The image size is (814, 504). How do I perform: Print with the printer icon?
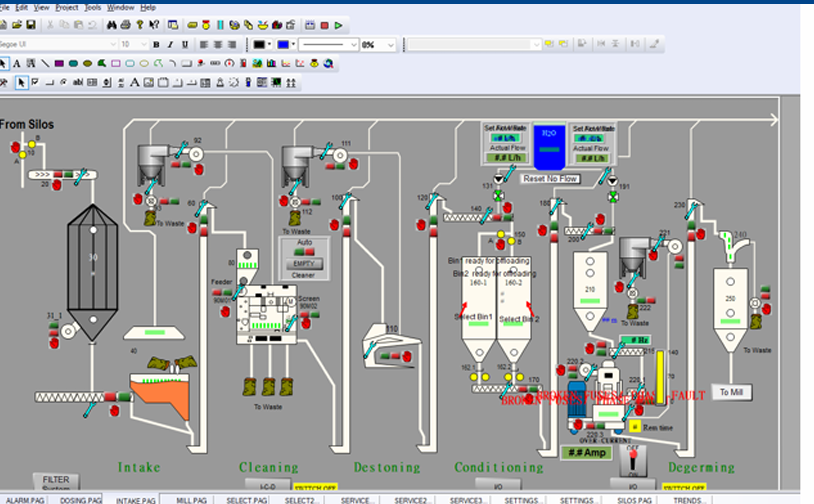(x=125, y=25)
